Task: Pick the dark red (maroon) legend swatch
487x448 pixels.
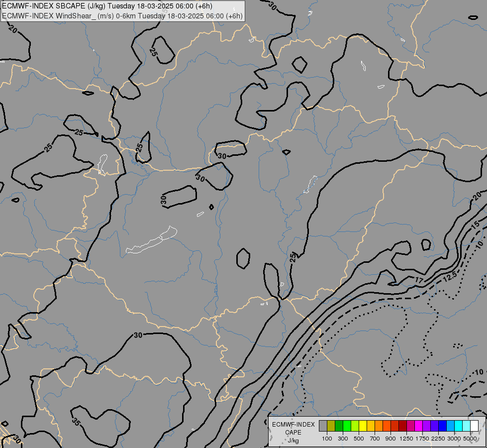Action: click(x=402, y=426)
